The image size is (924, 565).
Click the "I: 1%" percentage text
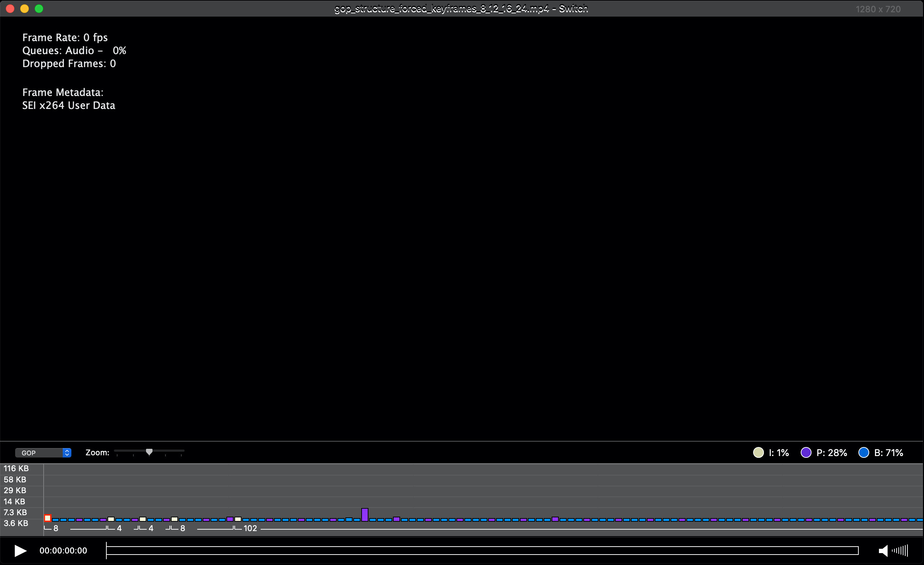tap(779, 453)
